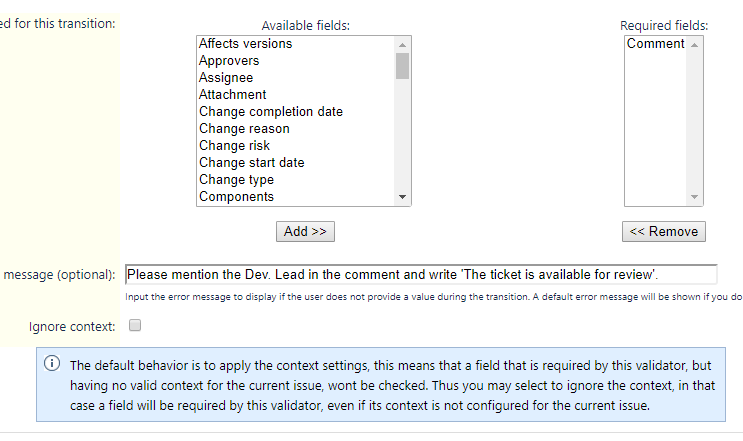Click the 'Add >>' button
This screenshot has width=743, height=441.
[x=305, y=232]
